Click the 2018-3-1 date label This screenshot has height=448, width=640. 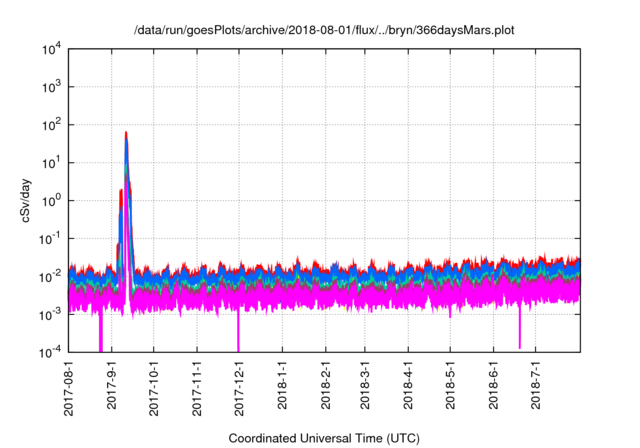click(x=365, y=385)
